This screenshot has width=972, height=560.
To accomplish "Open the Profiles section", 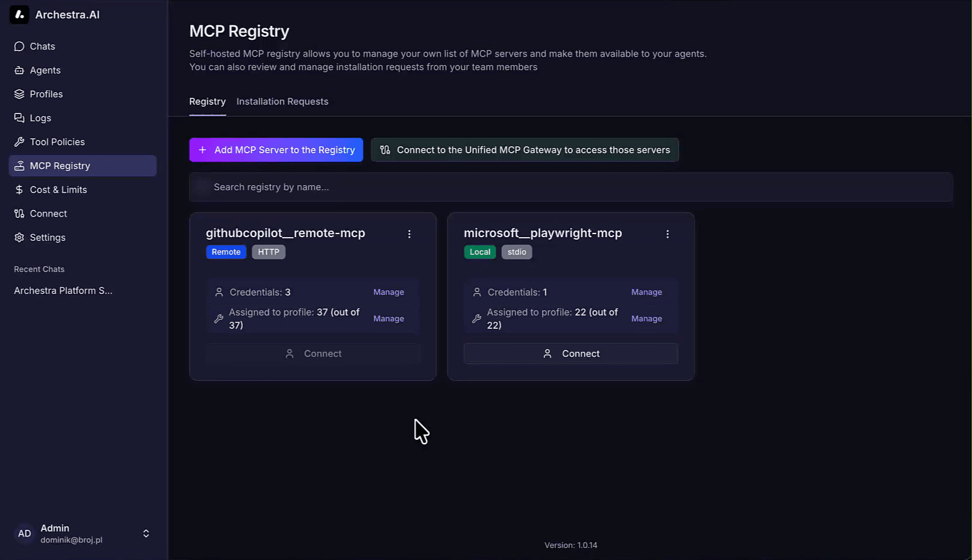I will [x=46, y=94].
